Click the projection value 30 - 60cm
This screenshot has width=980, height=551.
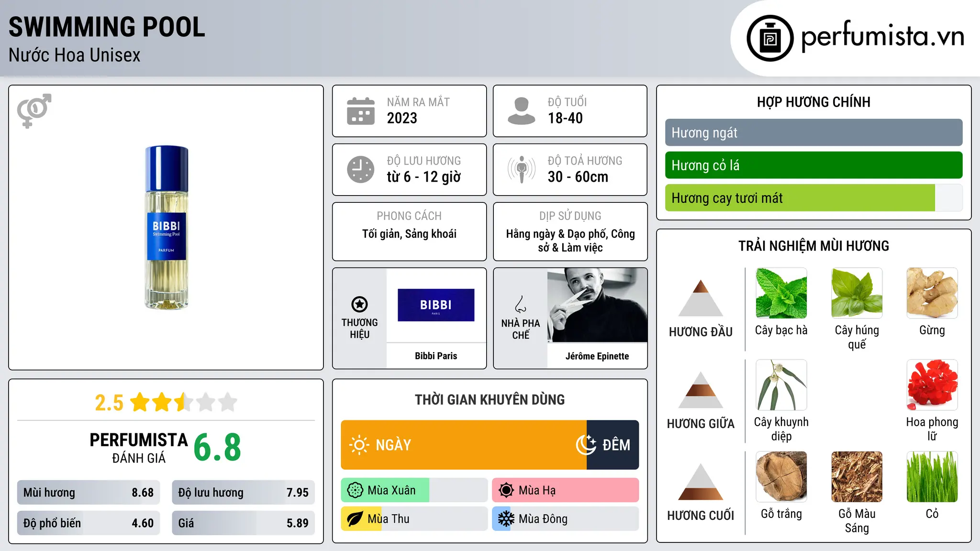(578, 177)
